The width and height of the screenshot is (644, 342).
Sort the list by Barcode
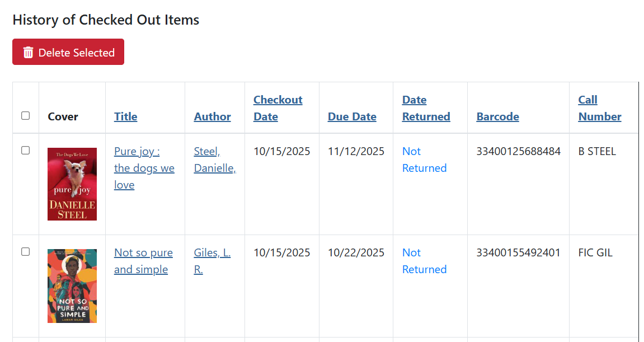click(x=497, y=116)
